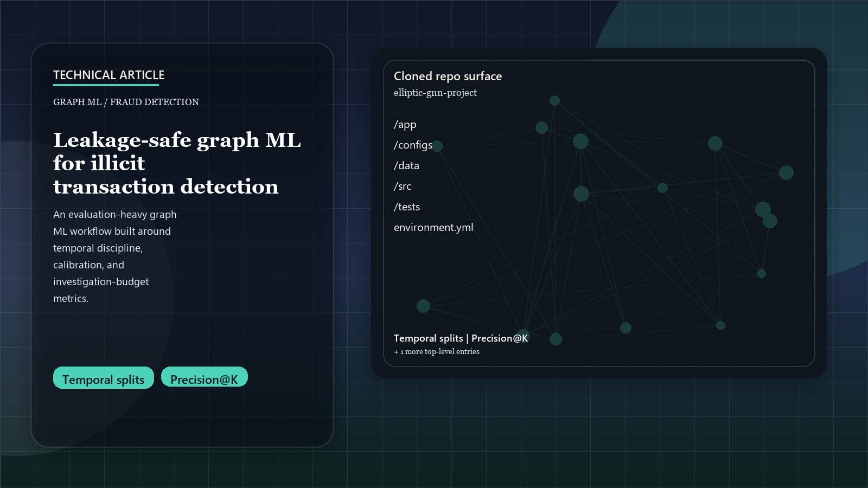
Task: Select the /app folder entry
Action: [x=405, y=125]
